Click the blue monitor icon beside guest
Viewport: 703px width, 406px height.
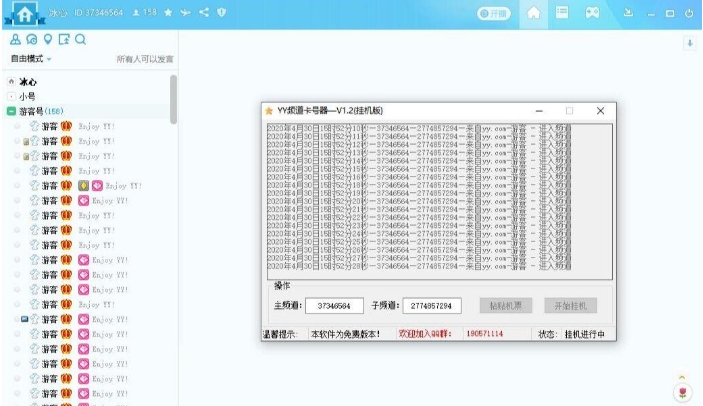click(25, 319)
